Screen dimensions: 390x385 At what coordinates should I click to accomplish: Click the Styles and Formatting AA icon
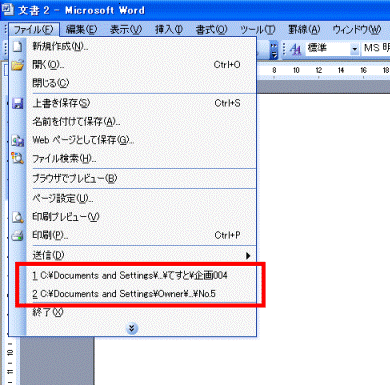pos(295,49)
